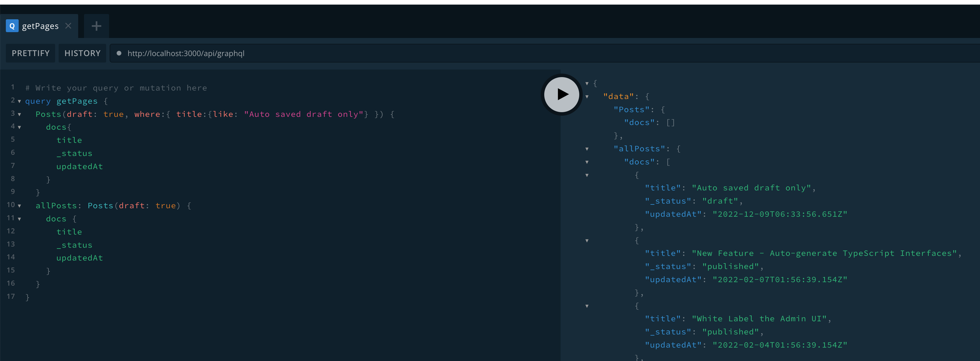
Task: Open the HISTORY panel
Action: [x=82, y=53]
